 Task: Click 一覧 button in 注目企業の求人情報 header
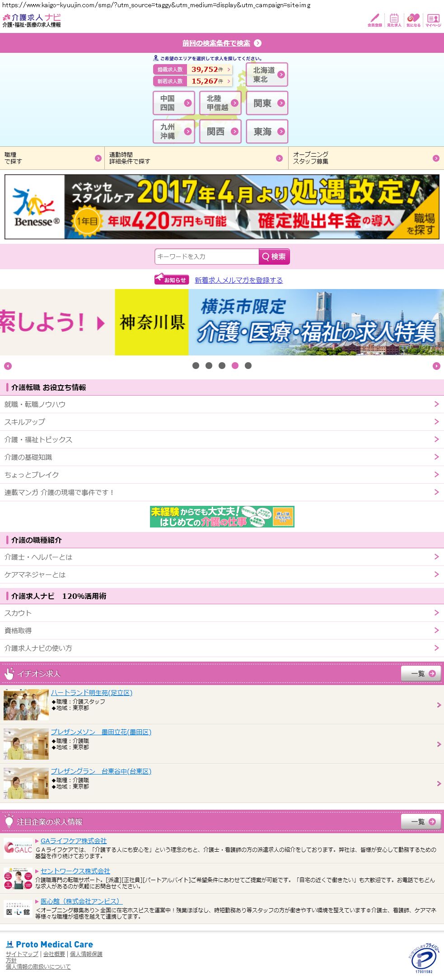tap(421, 821)
